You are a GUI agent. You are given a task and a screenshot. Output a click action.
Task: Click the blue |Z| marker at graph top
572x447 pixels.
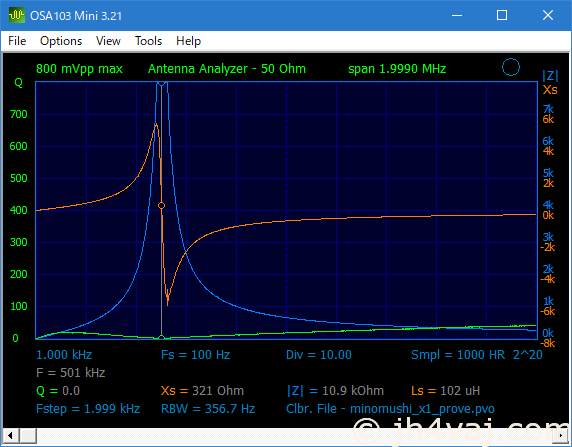161,84
